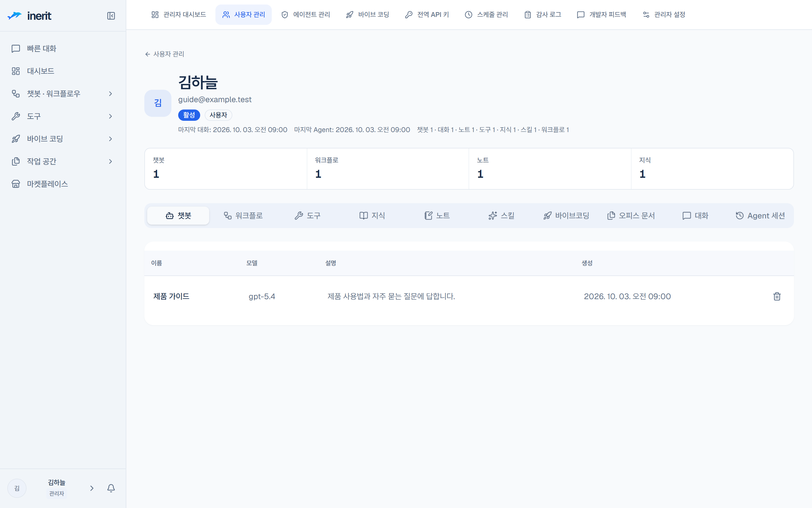
Task: Select the 사용자 관리 top tab
Action: pyautogui.click(x=244, y=15)
